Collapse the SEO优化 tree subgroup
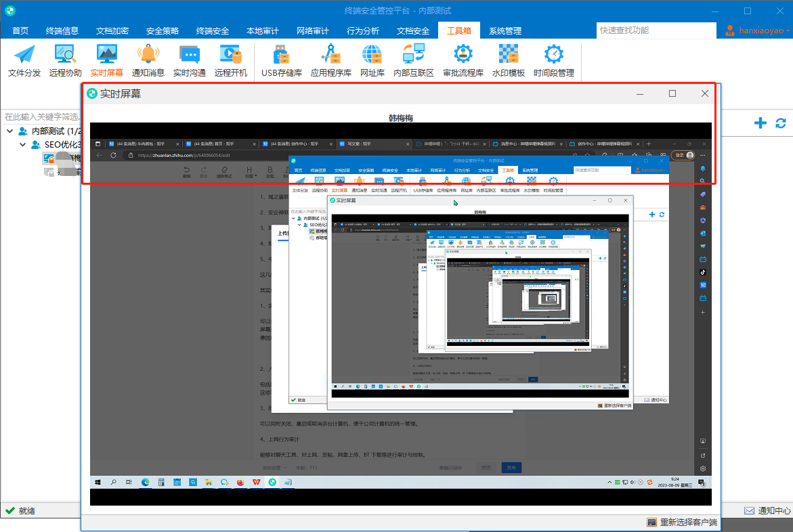This screenshot has width=793, height=532. (x=23, y=145)
